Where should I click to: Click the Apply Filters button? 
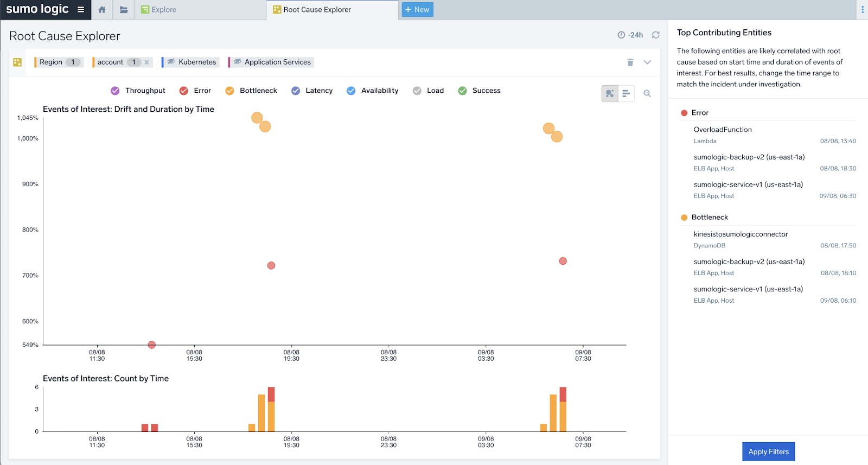click(x=768, y=451)
